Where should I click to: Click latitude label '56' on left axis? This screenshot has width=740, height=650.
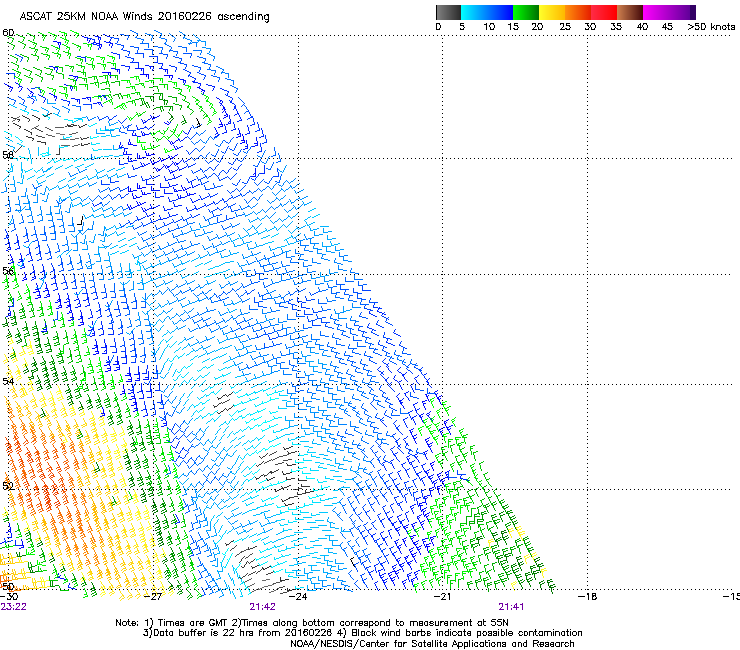[8, 271]
